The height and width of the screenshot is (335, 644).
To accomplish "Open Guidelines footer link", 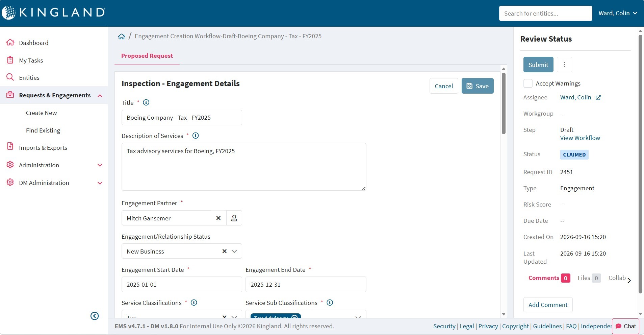I will (x=547, y=326).
